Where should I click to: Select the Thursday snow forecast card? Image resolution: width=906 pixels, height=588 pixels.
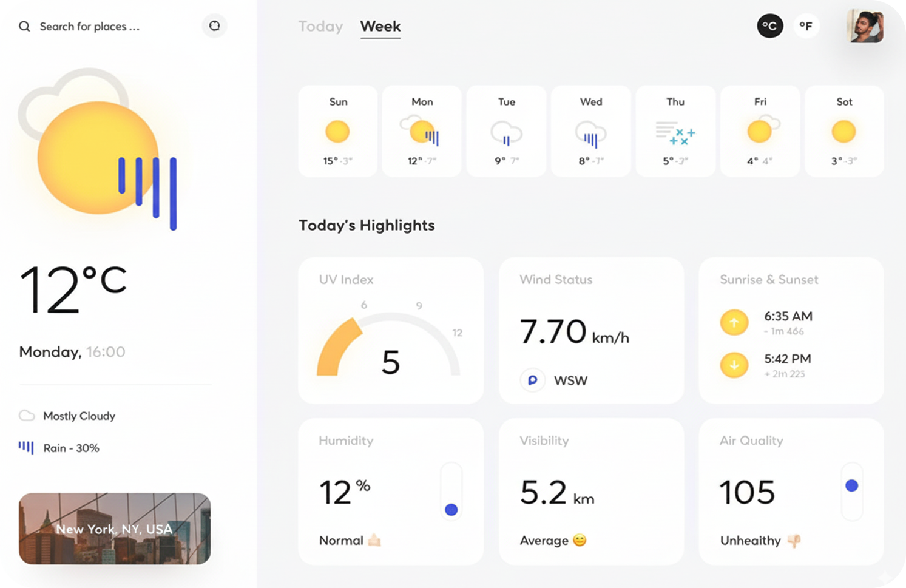click(675, 131)
